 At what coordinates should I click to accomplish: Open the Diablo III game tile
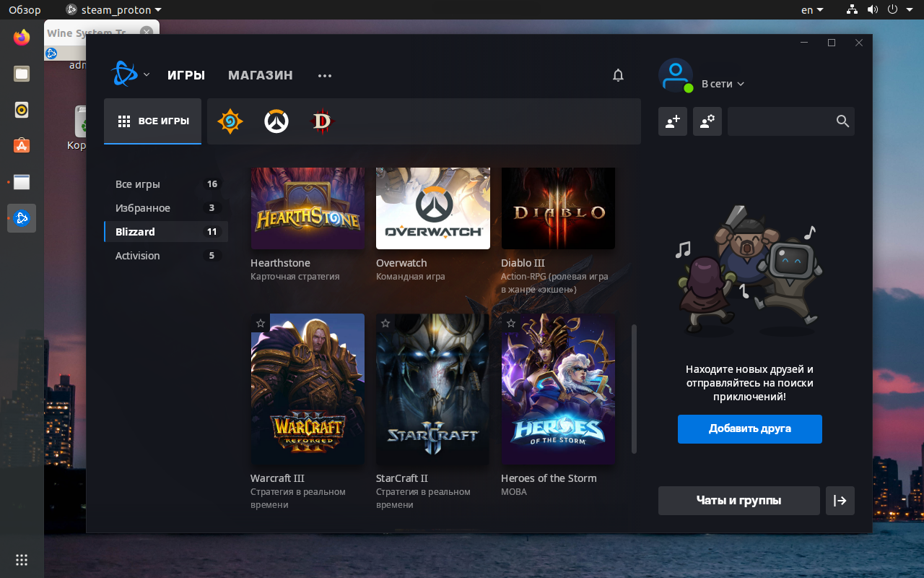(558, 208)
